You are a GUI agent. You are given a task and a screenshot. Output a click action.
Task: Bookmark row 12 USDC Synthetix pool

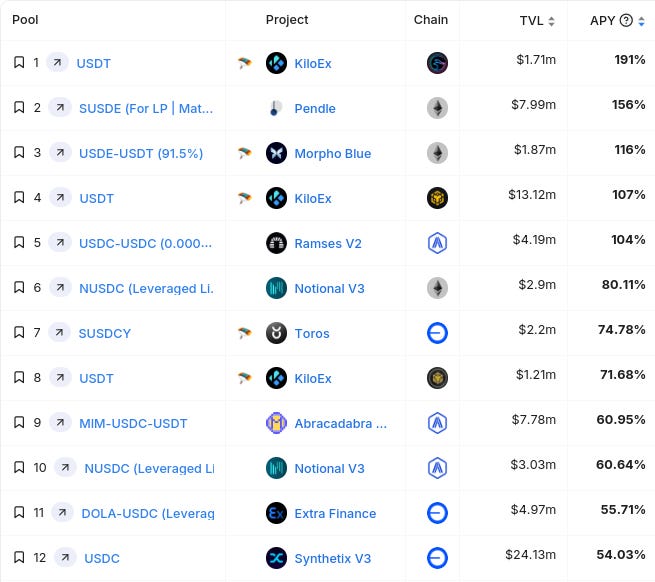coord(19,557)
